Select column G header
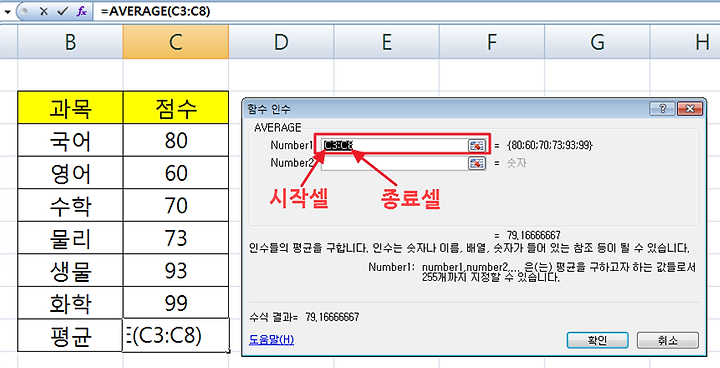Image resolution: width=720 pixels, height=368 pixels. tap(597, 42)
